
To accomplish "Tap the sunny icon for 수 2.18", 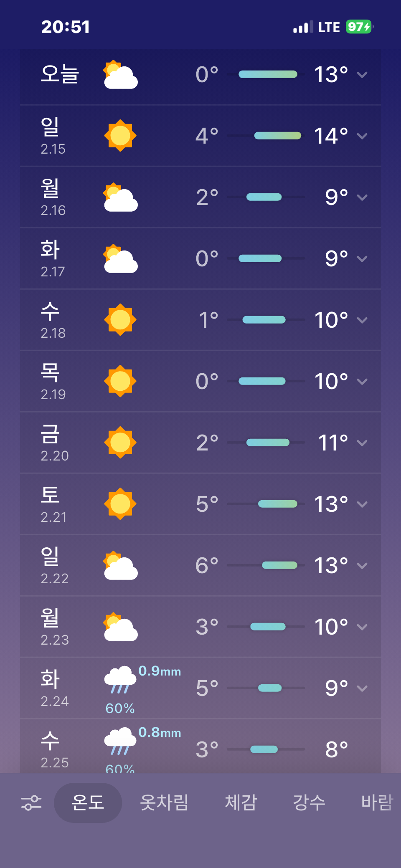I will coord(120,320).
